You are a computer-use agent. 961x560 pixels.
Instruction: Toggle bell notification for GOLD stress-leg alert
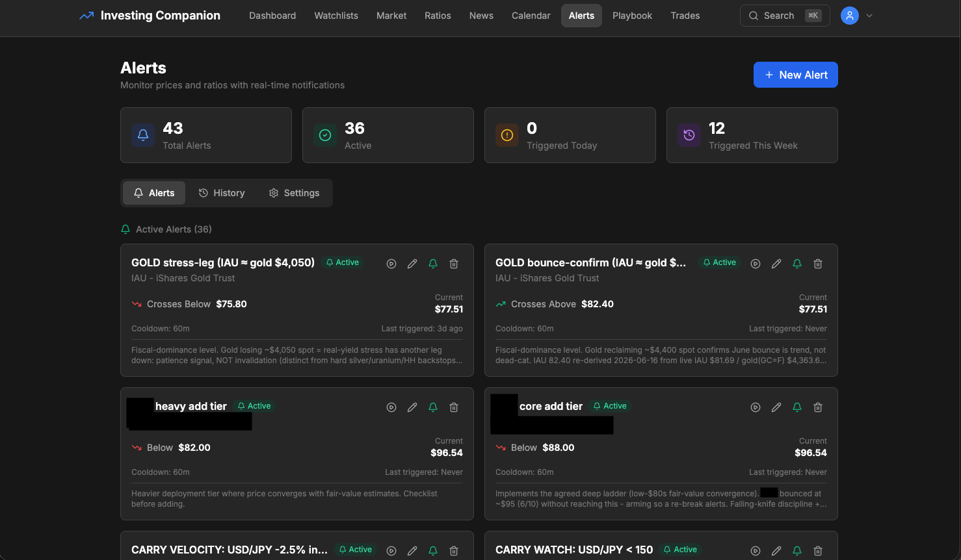433,264
